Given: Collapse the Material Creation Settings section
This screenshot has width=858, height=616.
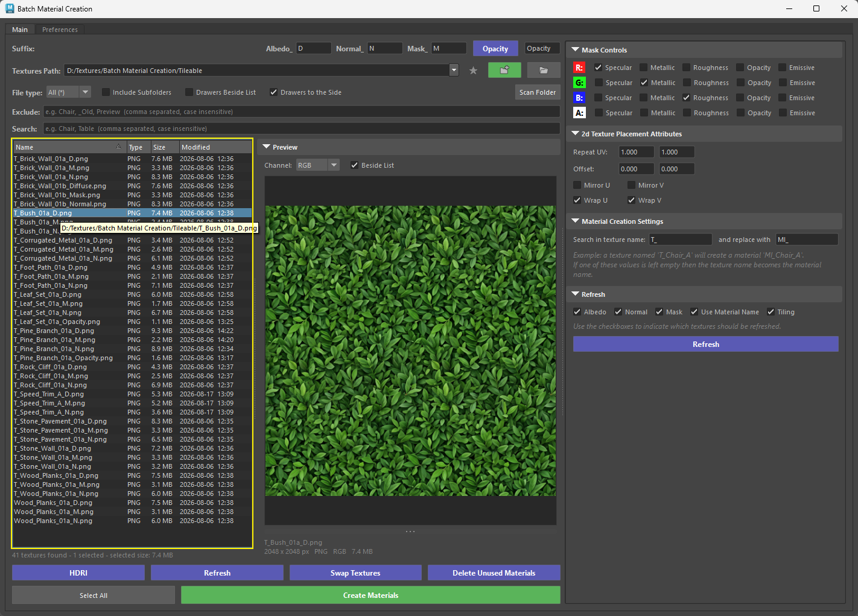Looking at the screenshot, I should [576, 221].
